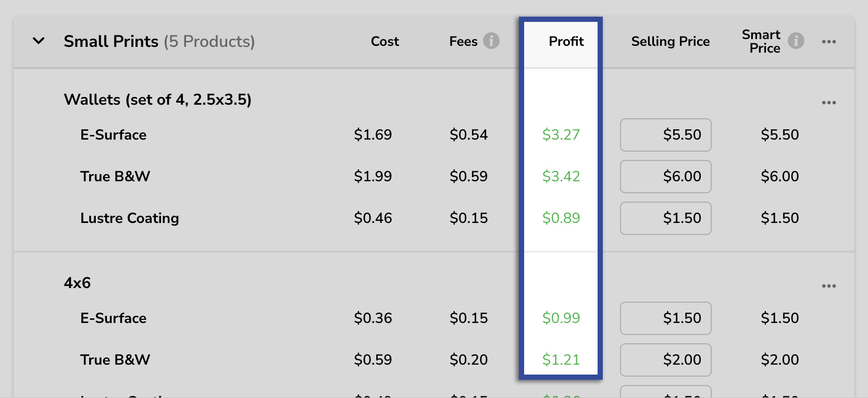Edit the 4x6 E-Surface selling price
The image size is (868, 398).
(665, 318)
